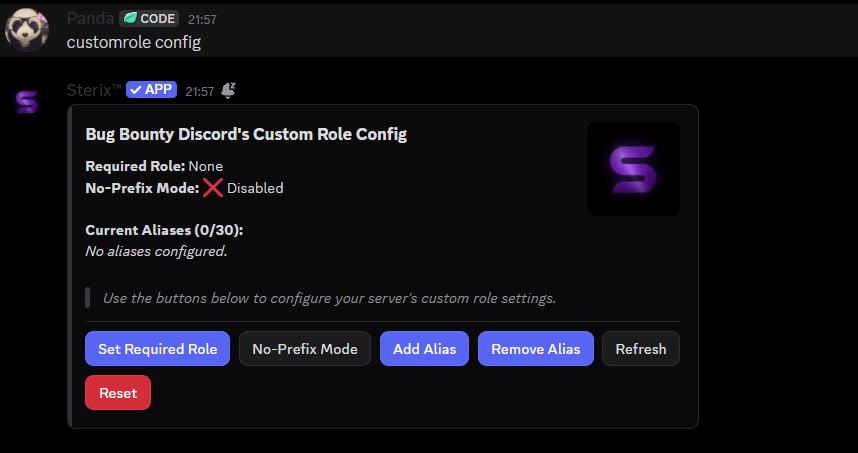858x453 pixels.
Task: Click the red X emoji beside Disabled
Action: pos(213,188)
